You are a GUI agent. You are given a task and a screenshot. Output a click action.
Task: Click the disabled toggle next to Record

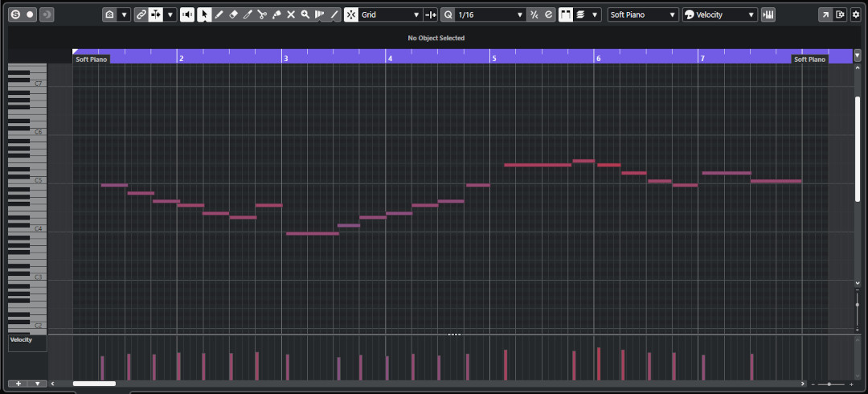47,15
